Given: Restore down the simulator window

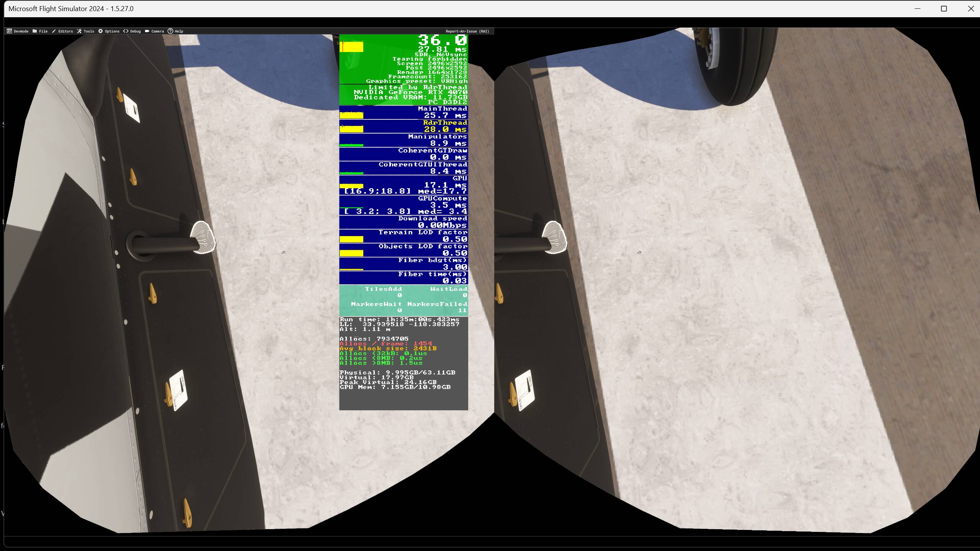Looking at the screenshot, I should (x=944, y=9).
